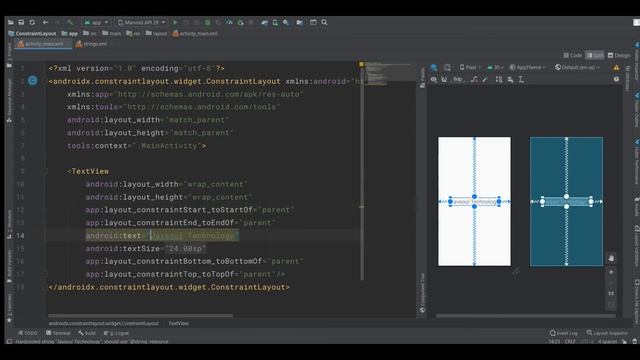
Task: Click the Infer Constraints magic wand icon
Action: coord(485,79)
